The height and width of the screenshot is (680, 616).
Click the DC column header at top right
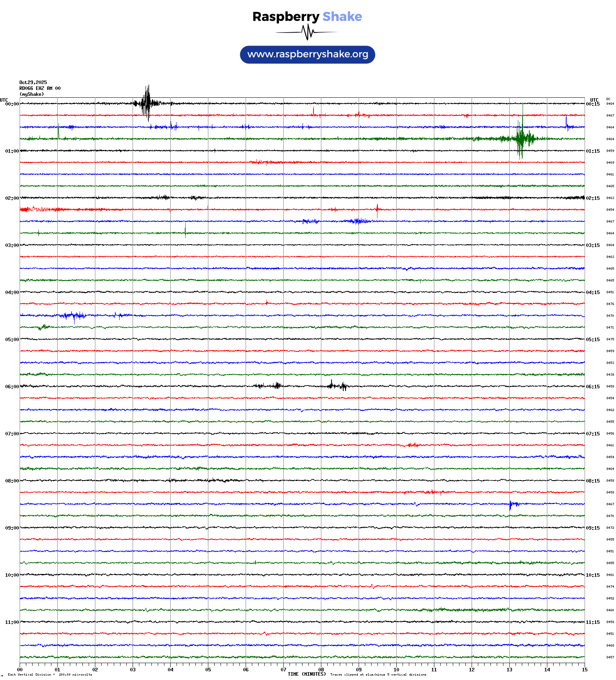[x=608, y=99]
